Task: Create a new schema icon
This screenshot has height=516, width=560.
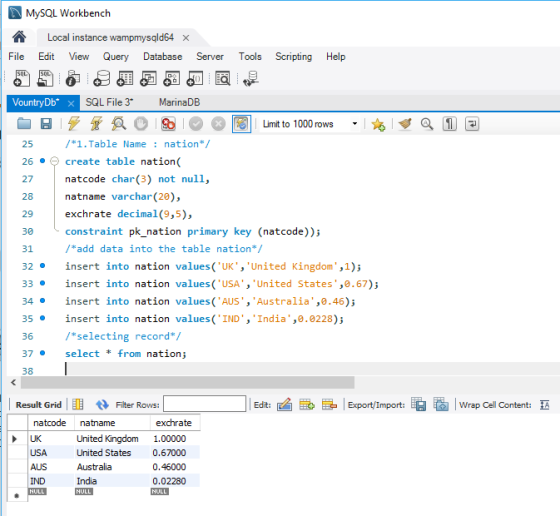Action: [x=102, y=78]
